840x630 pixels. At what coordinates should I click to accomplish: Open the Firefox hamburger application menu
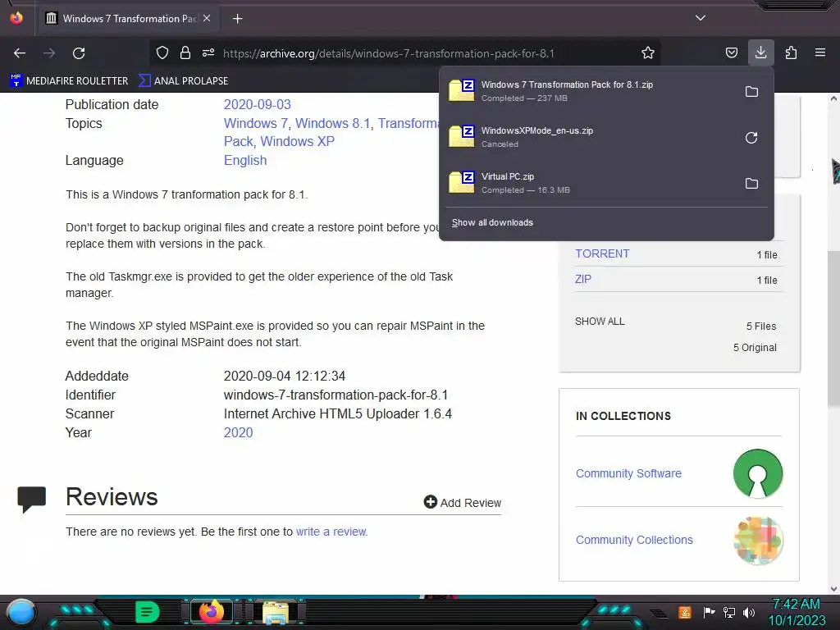(x=820, y=53)
